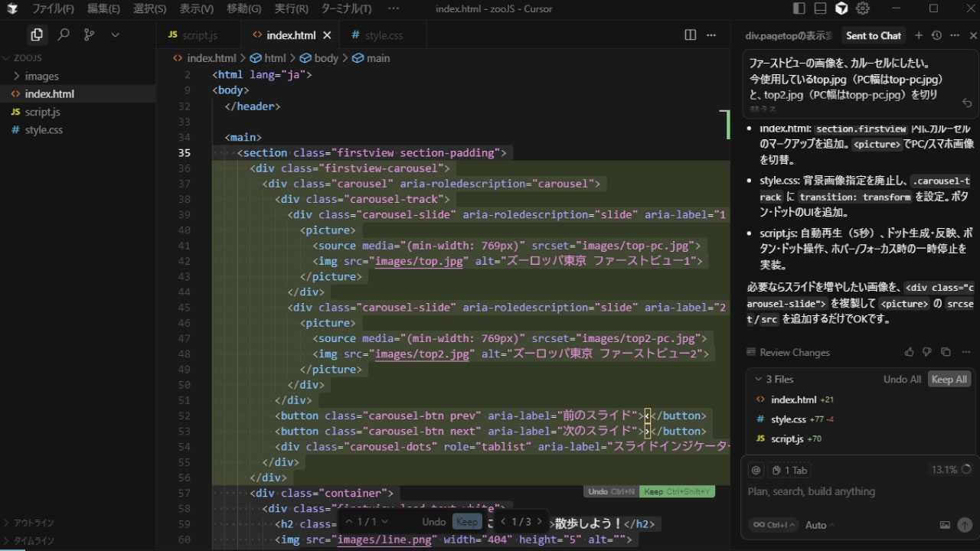Open Cursor settings gear icon
The width and height of the screenshot is (980, 551).
(863, 8)
